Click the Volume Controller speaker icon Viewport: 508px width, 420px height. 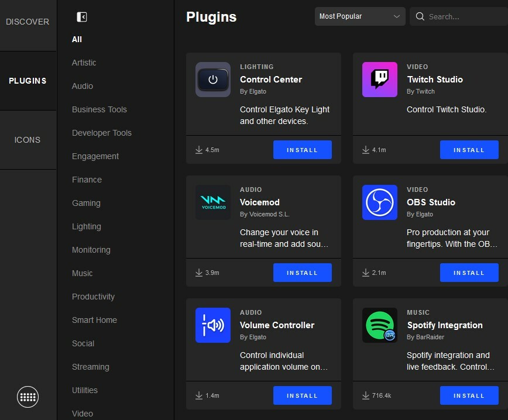click(x=213, y=325)
